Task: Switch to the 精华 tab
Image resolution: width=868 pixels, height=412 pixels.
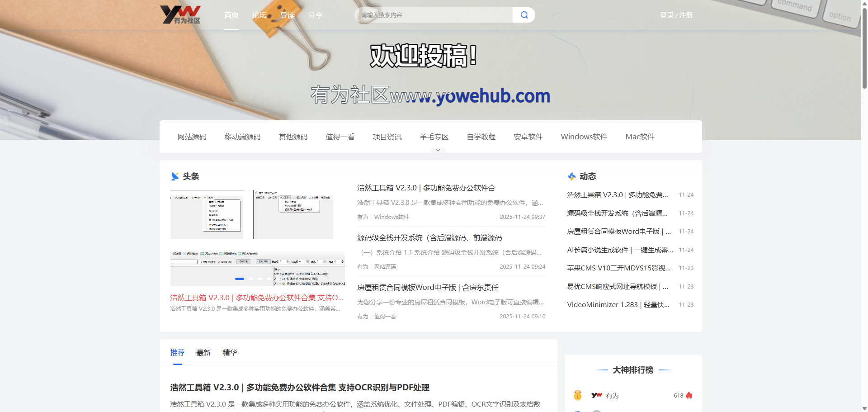Action: click(x=230, y=353)
